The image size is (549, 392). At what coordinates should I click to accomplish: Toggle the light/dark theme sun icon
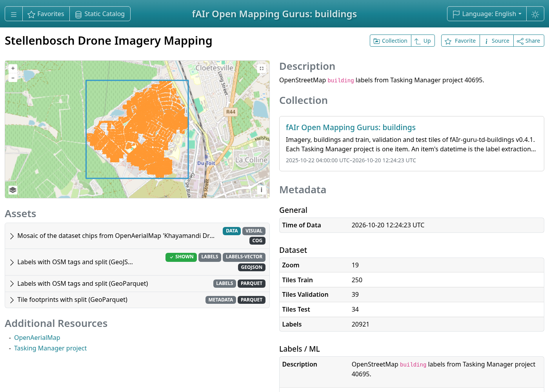(x=535, y=14)
